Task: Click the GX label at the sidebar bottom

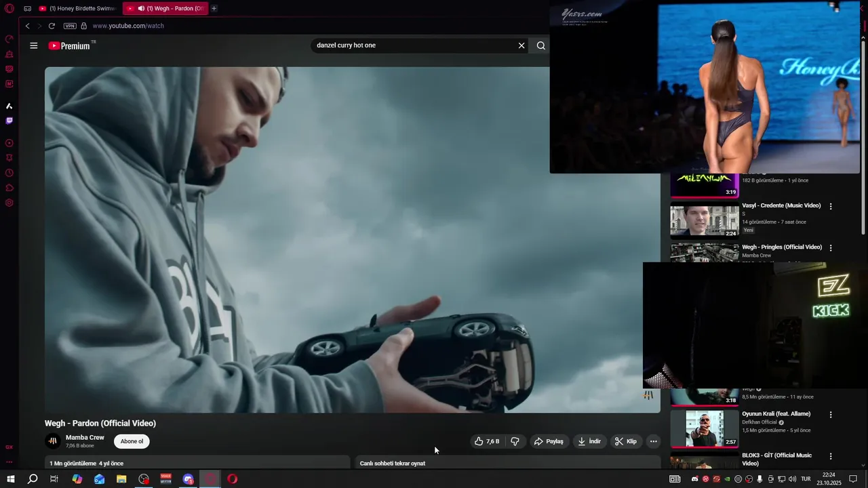Action: tap(9, 447)
